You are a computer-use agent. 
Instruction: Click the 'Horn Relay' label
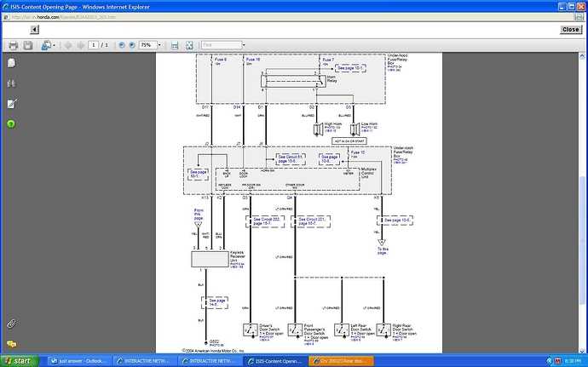(331, 78)
